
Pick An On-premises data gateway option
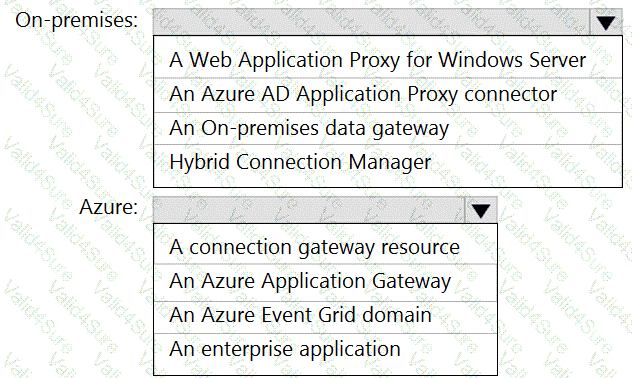click(388, 129)
